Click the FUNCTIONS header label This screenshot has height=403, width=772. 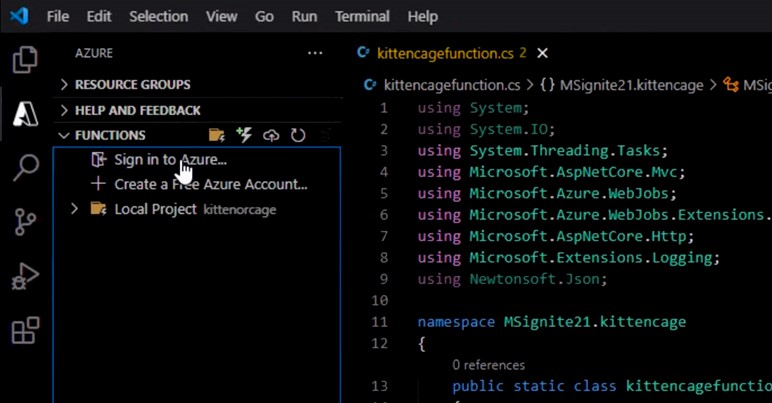click(110, 135)
